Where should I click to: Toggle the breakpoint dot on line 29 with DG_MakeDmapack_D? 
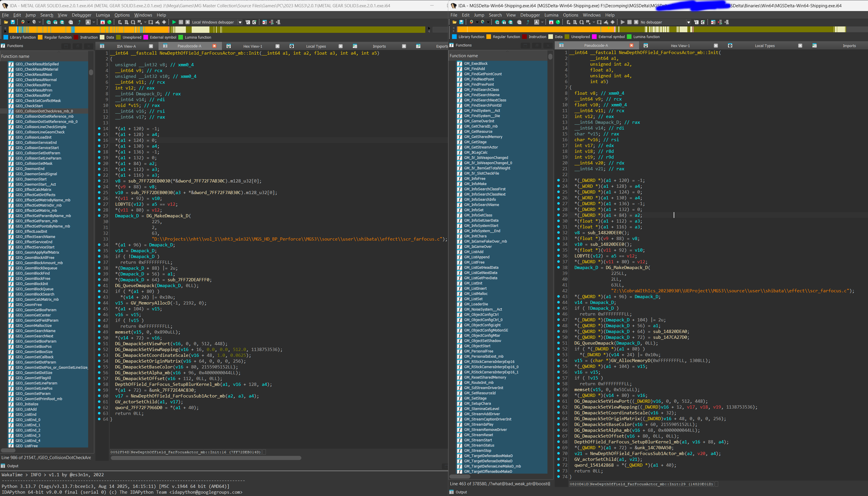tap(99, 216)
